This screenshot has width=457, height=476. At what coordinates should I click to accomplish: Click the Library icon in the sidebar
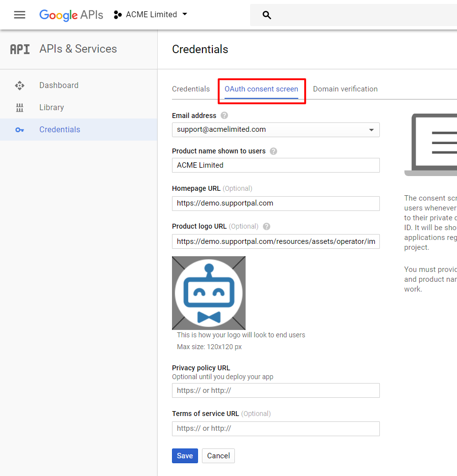20,108
